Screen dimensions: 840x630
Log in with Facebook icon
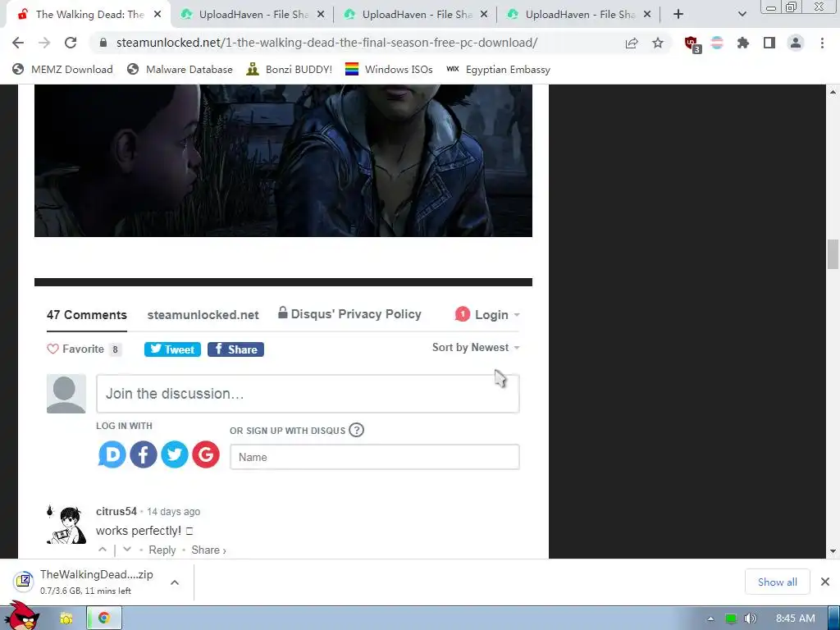(143, 454)
